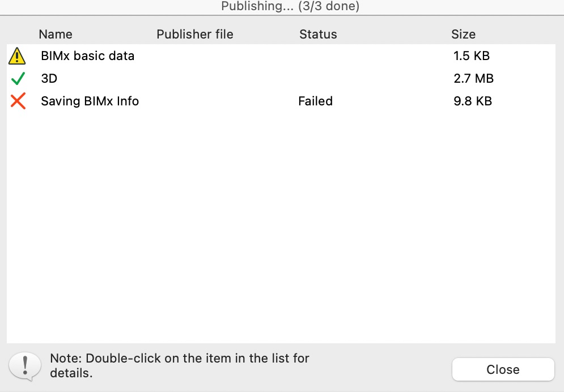Click the Size column header
Viewport: 564px width, 392px height.
tap(463, 34)
